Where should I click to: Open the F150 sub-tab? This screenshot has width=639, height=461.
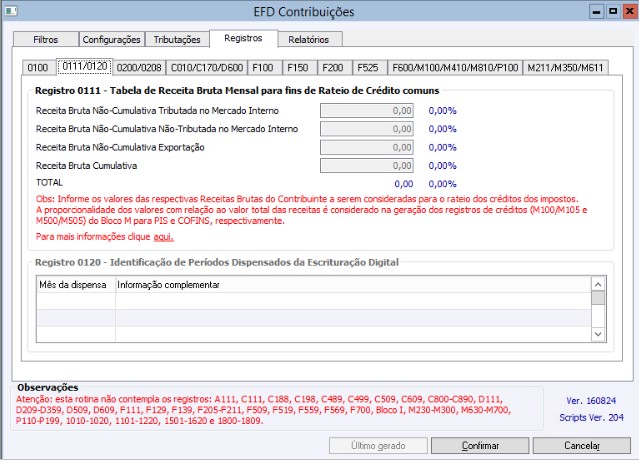click(298, 68)
